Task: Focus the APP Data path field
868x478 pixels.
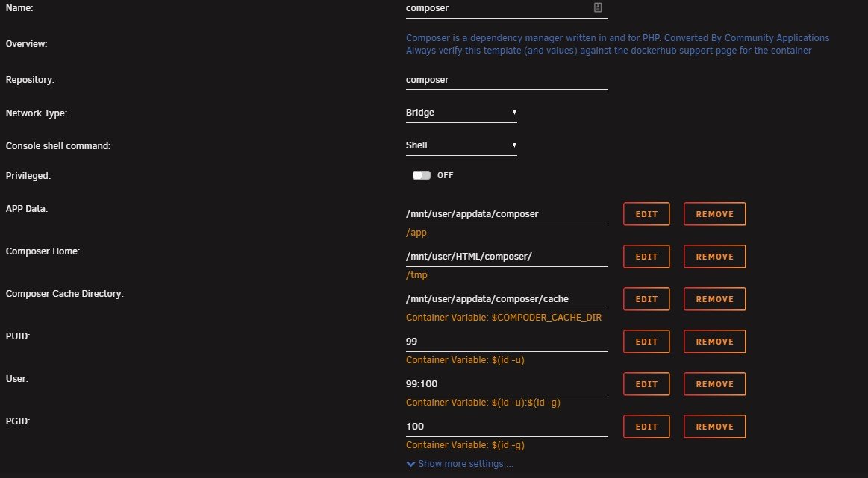Action: pyautogui.click(x=507, y=214)
